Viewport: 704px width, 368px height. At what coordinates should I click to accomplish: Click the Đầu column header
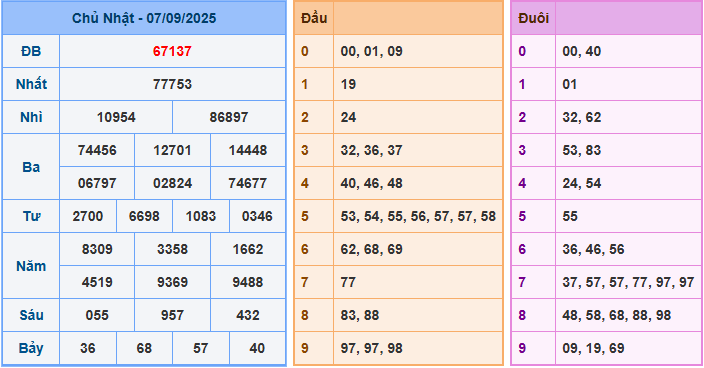coord(314,18)
